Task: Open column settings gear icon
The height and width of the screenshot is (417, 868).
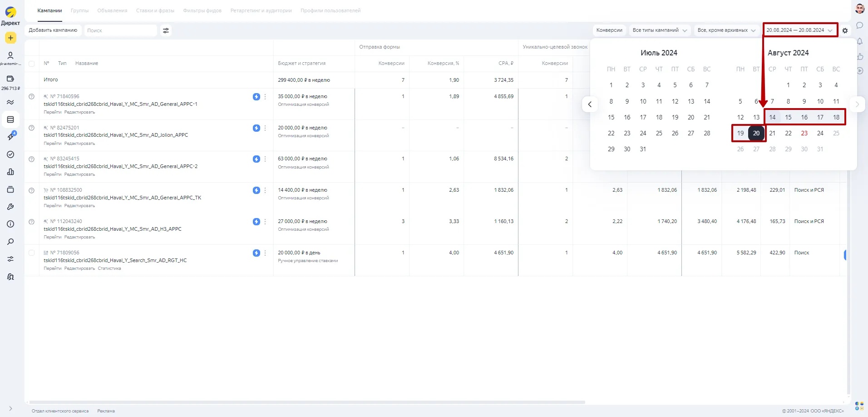Action: [x=845, y=30]
